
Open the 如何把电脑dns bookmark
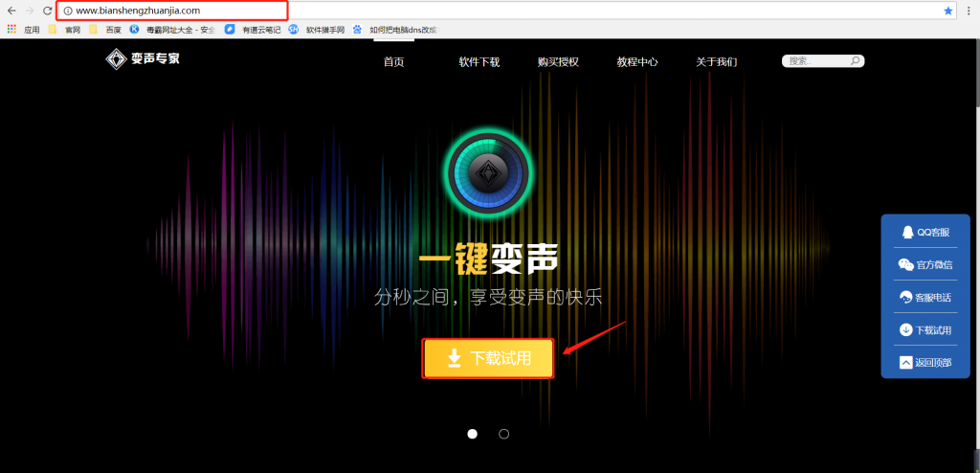pyautogui.click(x=396, y=29)
